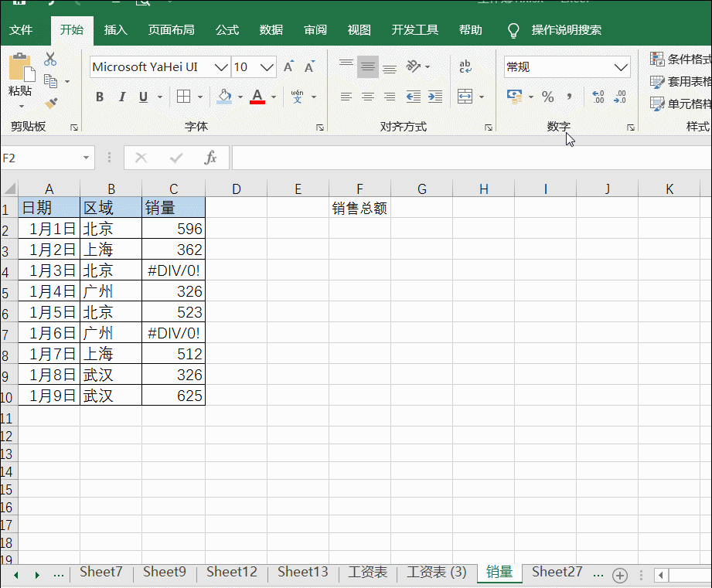Screen dimensions: 712x588
Task: Open the font size dropdown
Action: point(267,67)
